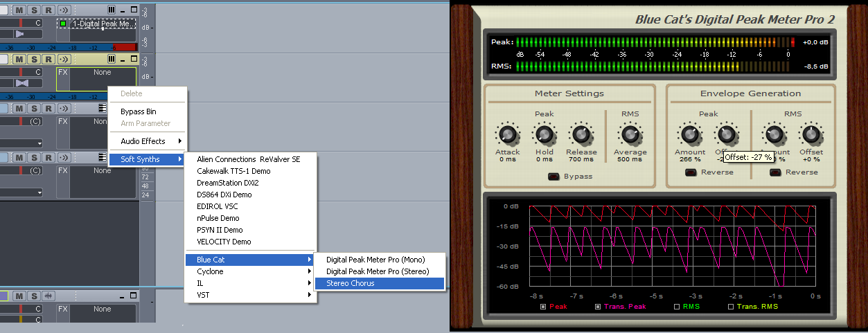Image resolution: width=868 pixels, height=333 pixels.
Task: Toggle the Trans. Peak curve checkbox
Action: (x=599, y=306)
